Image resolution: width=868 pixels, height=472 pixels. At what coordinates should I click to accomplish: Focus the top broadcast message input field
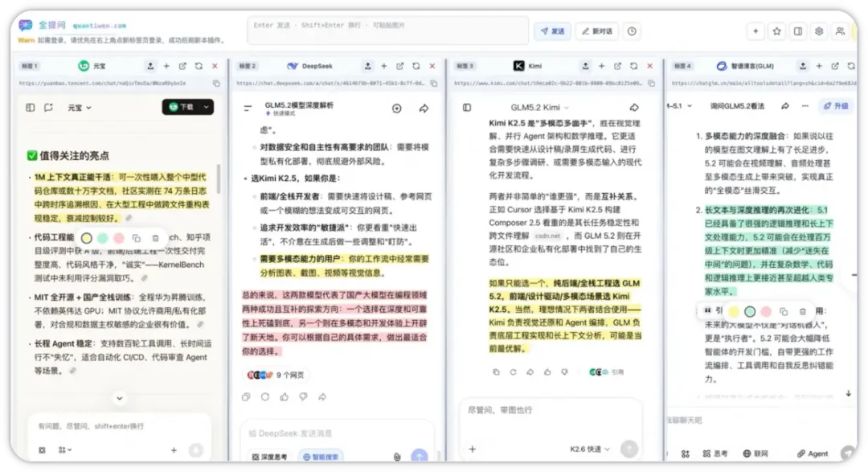click(x=387, y=31)
